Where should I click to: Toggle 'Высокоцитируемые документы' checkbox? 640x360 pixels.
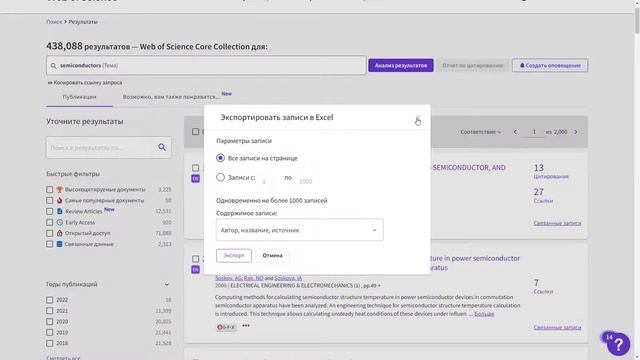tap(49, 189)
